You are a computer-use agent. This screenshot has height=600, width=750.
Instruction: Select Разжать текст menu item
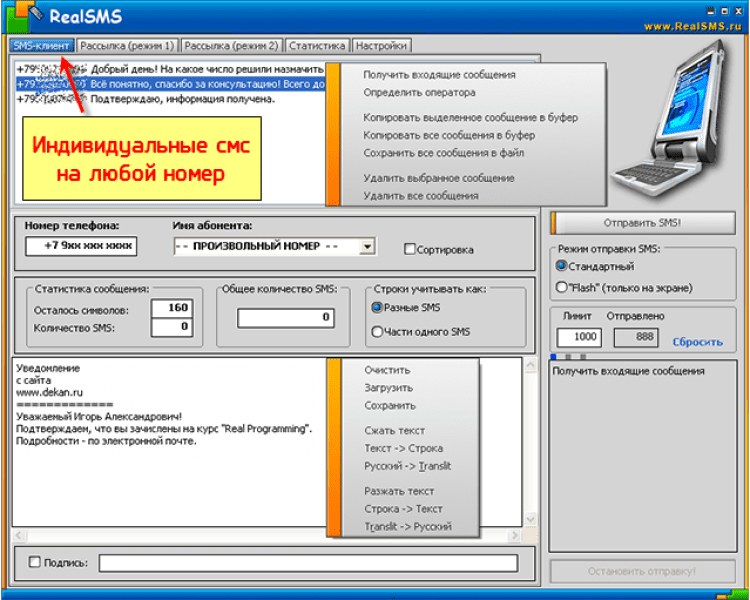(399, 491)
